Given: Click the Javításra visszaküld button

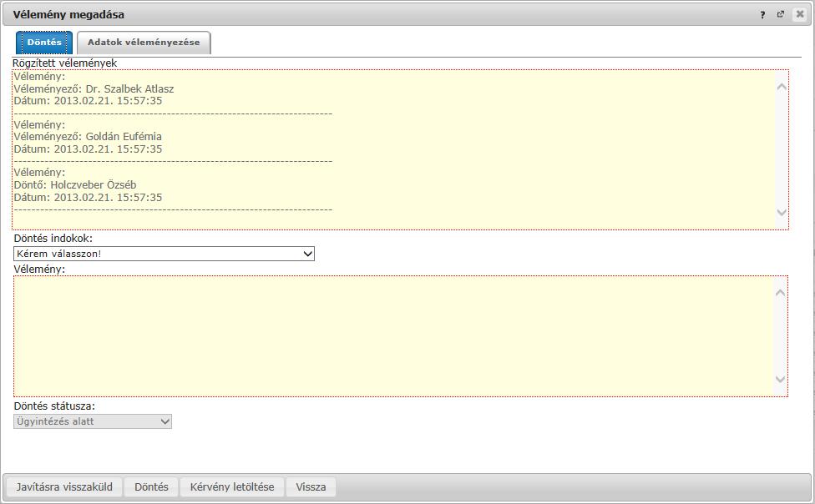Looking at the screenshot, I should 64,487.
